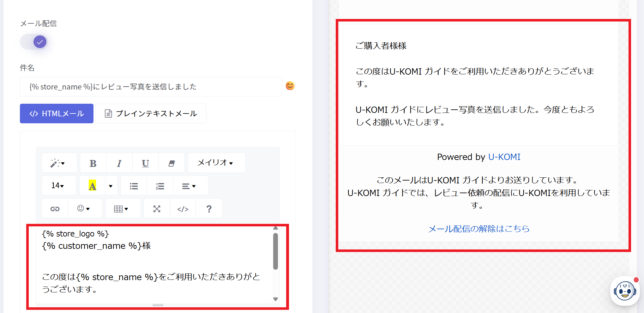Viewport: 644px width, 313px height.
Task: Insert an ordered numbered list
Action: 160,186
